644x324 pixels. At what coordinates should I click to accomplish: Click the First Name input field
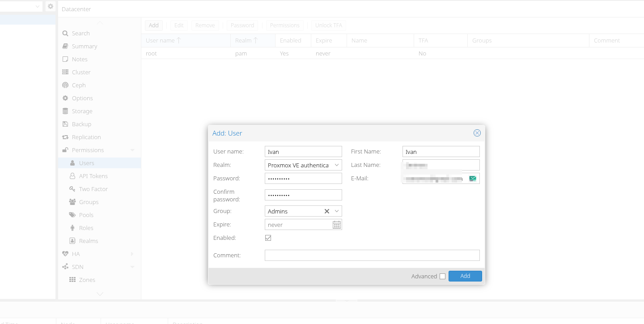point(441,152)
